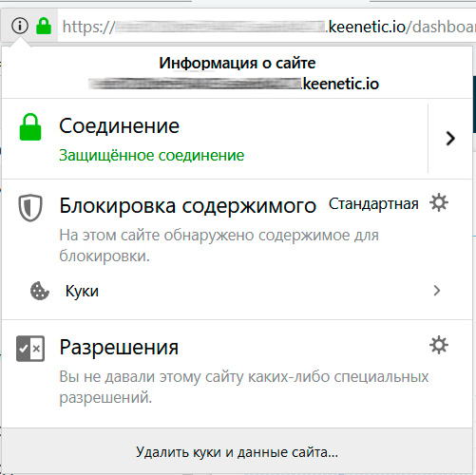Open content blocking settings gear
The height and width of the screenshot is (475, 476).
click(x=439, y=203)
